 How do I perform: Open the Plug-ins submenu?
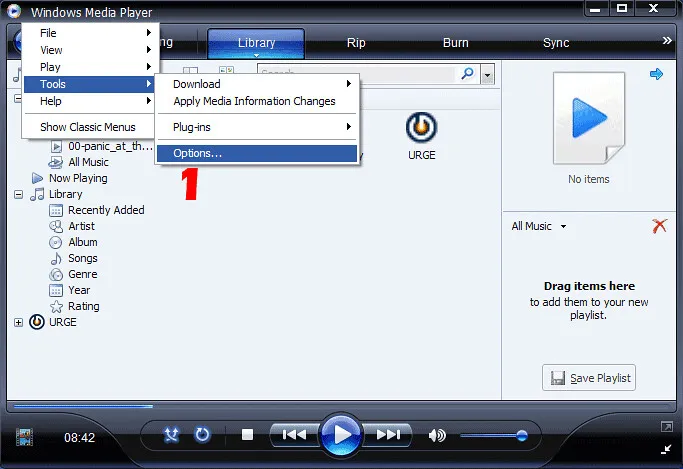[x=257, y=127]
